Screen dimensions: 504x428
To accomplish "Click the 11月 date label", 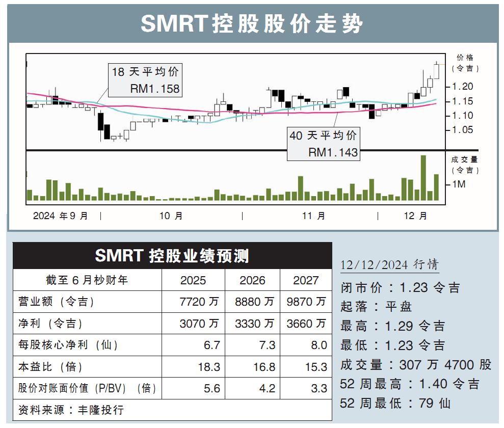I will (313, 216).
